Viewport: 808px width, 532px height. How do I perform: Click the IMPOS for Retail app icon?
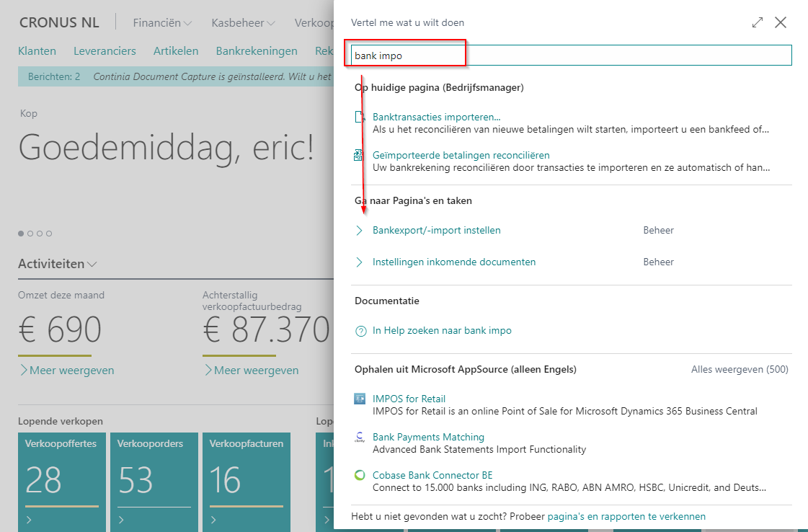tap(360, 399)
